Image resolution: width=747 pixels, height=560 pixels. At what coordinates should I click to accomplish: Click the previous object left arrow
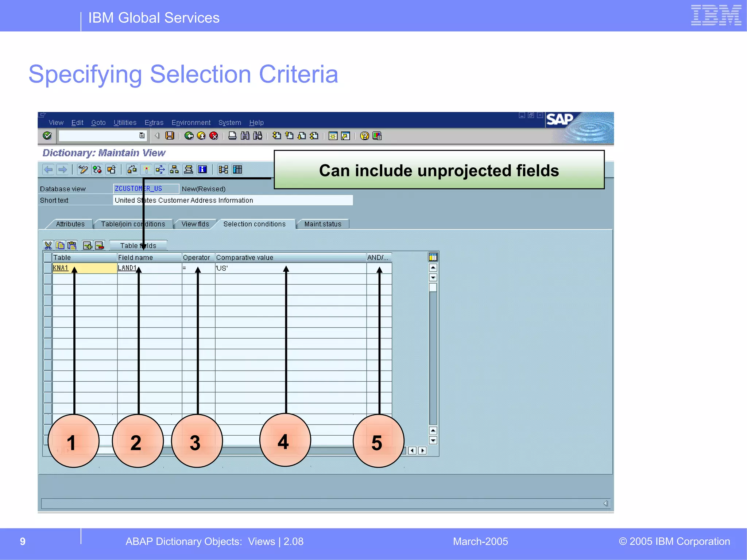click(x=48, y=170)
